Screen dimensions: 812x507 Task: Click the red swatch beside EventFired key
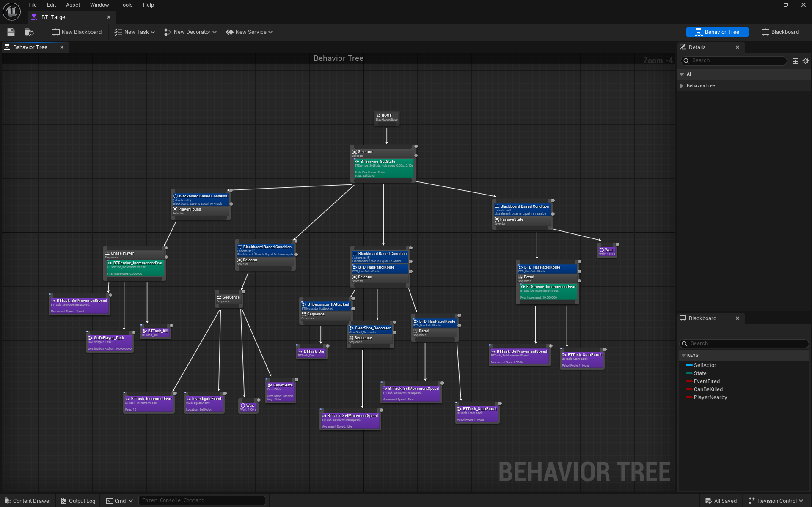pyautogui.click(x=689, y=381)
